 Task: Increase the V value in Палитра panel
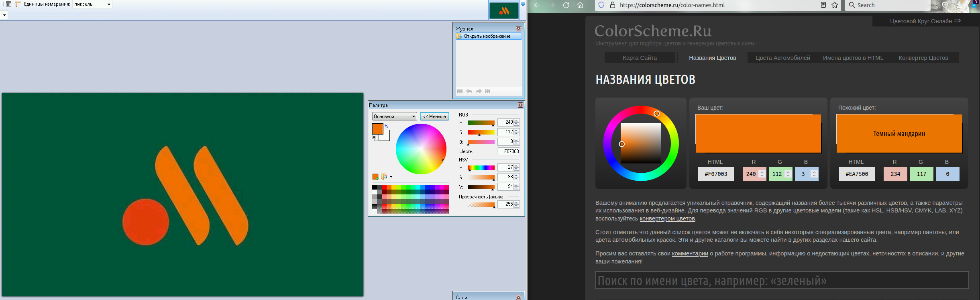pos(517,185)
